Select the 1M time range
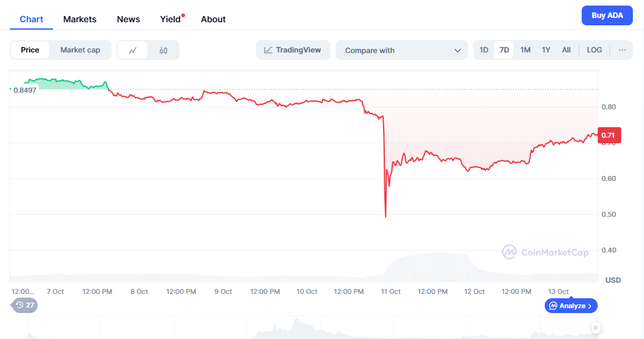This screenshot has width=644, height=339. (x=526, y=50)
